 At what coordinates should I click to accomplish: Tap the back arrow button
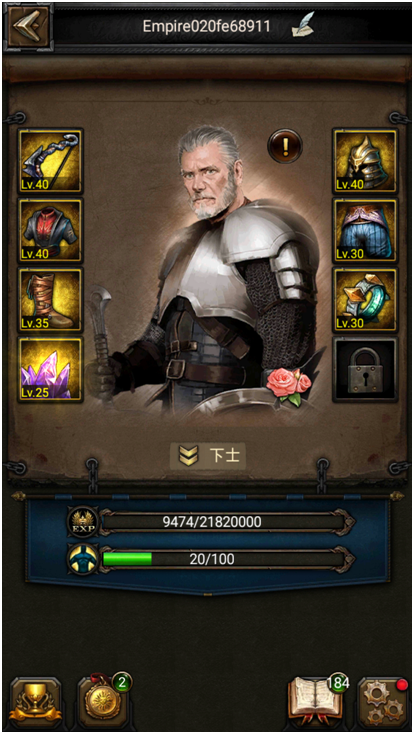(x=29, y=25)
